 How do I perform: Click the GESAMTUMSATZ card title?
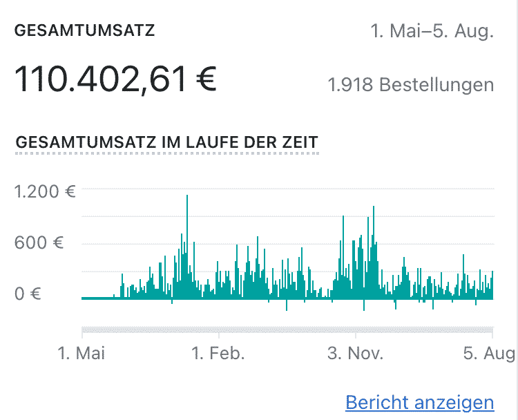click(x=84, y=30)
